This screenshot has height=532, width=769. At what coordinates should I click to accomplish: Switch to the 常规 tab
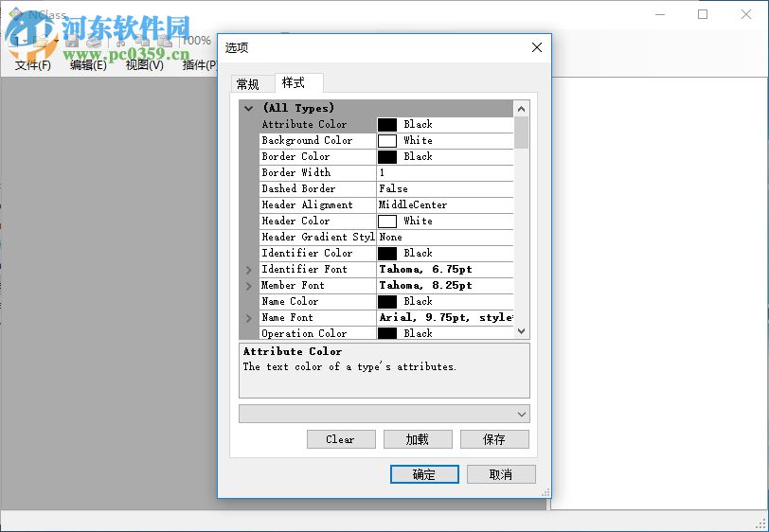(x=253, y=84)
